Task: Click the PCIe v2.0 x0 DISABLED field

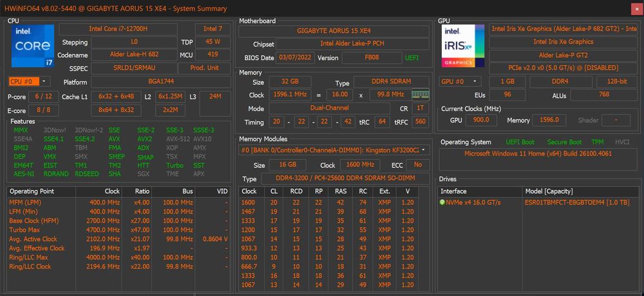Action: pos(563,68)
